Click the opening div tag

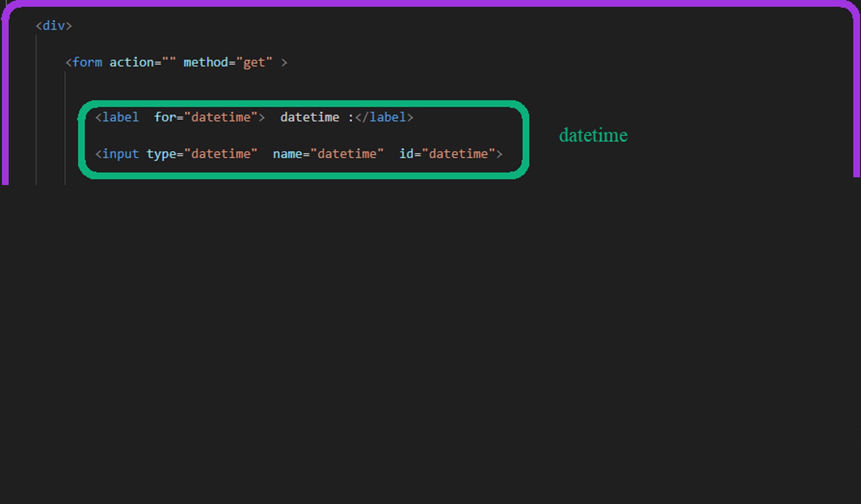click(x=54, y=26)
